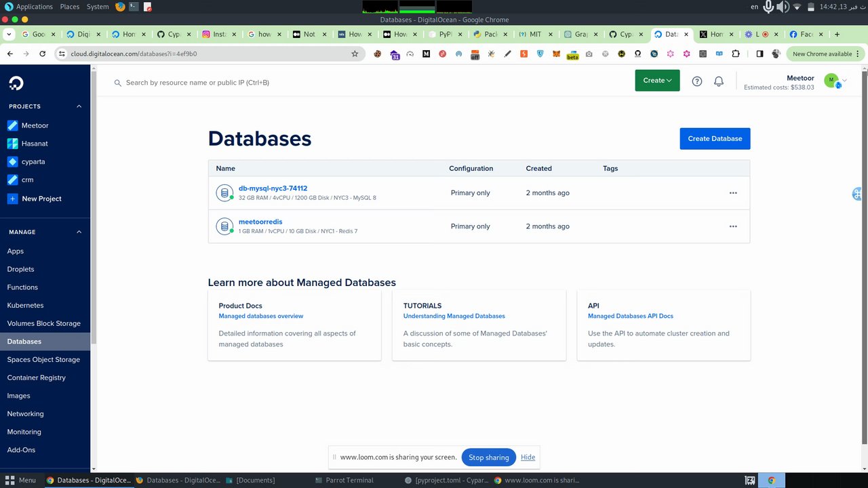
Task: Open Understanding Managed Databases tutorial link
Action: 454,316
